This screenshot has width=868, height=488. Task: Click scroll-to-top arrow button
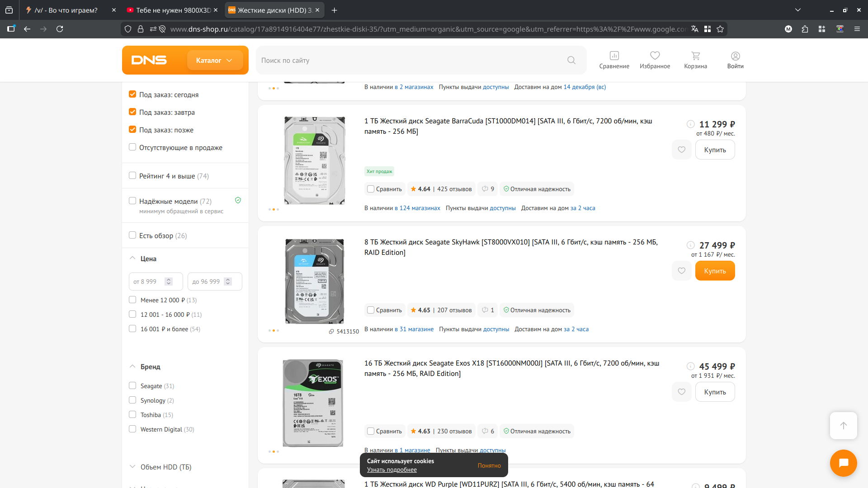pos(843,425)
